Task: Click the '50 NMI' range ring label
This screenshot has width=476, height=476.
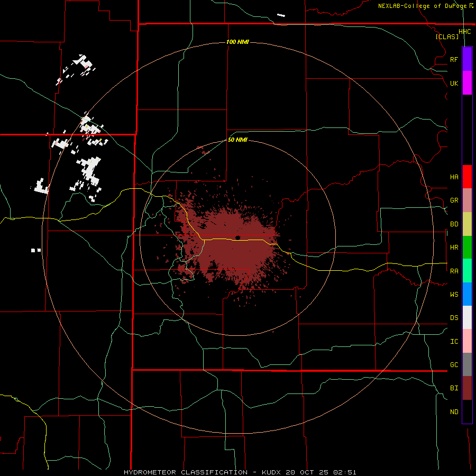Action: pyautogui.click(x=237, y=140)
